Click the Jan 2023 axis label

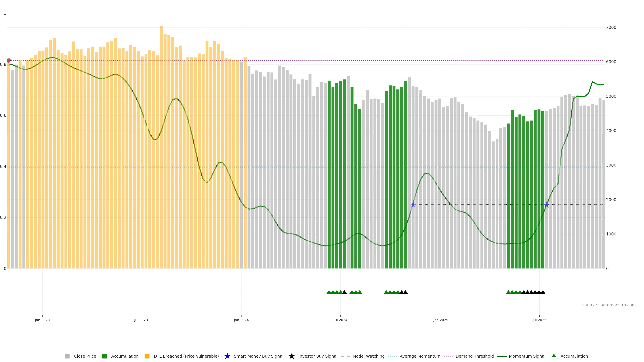click(42, 320)
